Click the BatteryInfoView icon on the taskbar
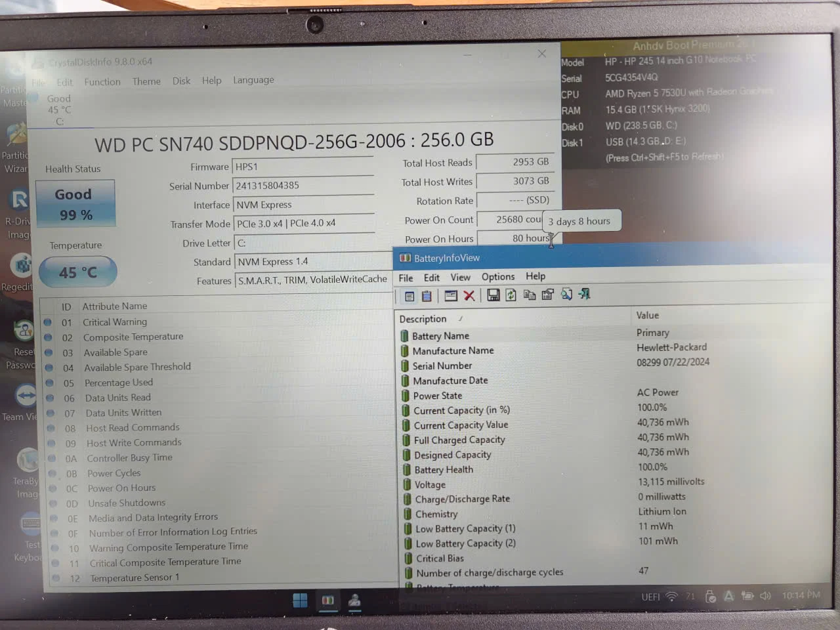The width and height of the screenshot is (840, 630). (x=327, y=600)
